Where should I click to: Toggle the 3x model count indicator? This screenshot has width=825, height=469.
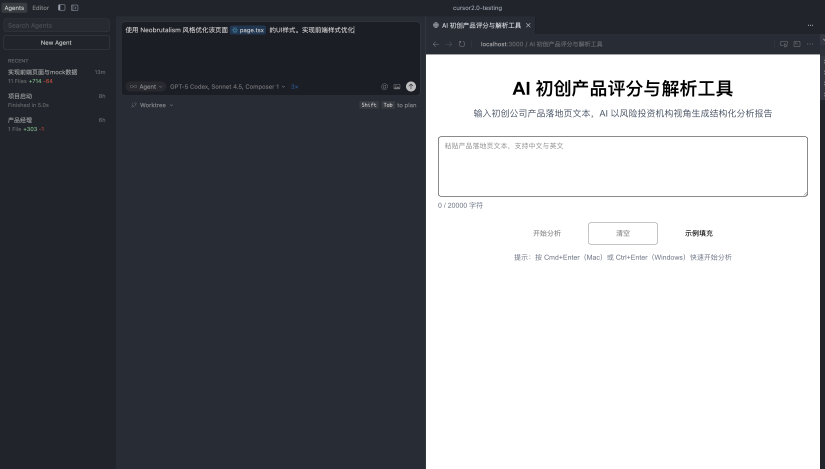295,87
